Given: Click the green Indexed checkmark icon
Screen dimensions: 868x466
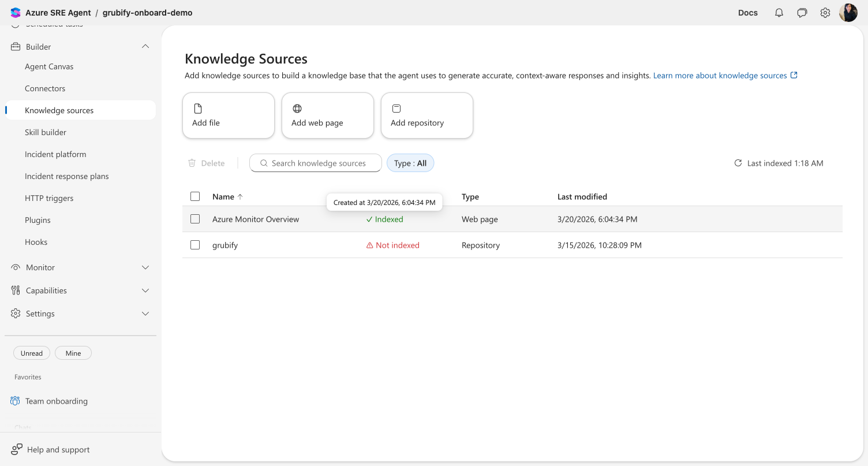Looking at the screenshot, I should pyautogui.click(x=369, y=219).
